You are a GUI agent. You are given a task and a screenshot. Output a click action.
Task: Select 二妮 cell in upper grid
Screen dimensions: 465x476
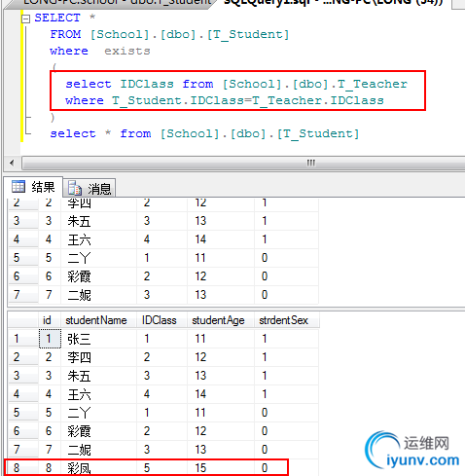[x=99, y=295]
